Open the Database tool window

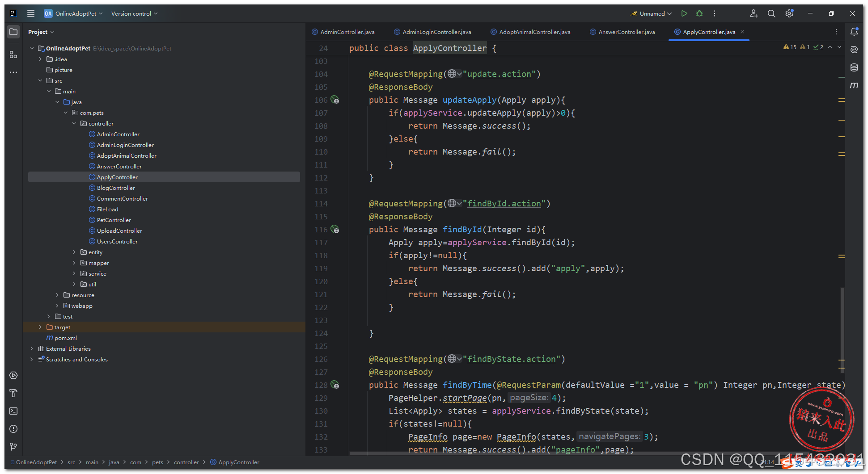click(854, 67)
